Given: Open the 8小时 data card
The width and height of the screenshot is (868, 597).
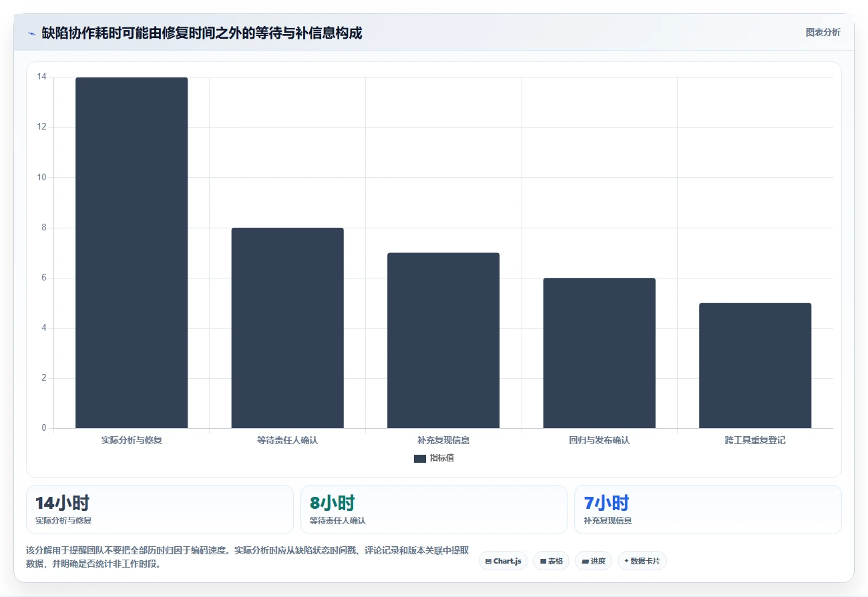Looking at the screenshot, I should 434,510.
